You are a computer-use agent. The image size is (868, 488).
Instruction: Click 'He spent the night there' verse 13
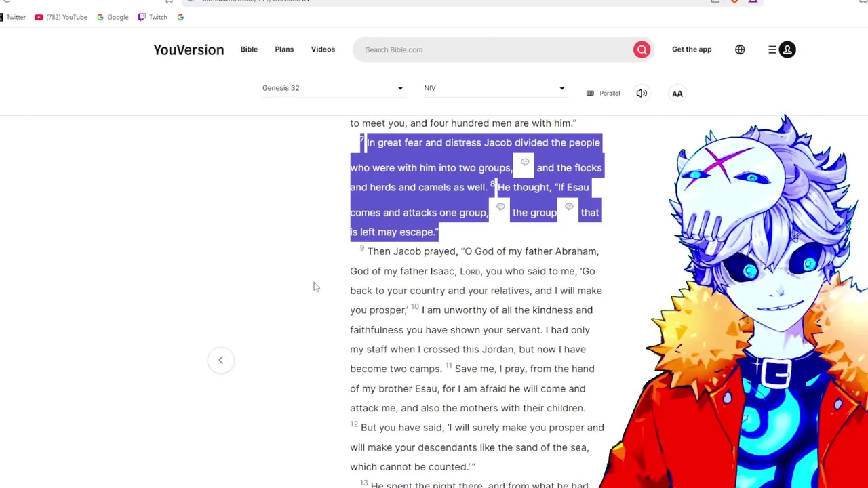point(428,484)
